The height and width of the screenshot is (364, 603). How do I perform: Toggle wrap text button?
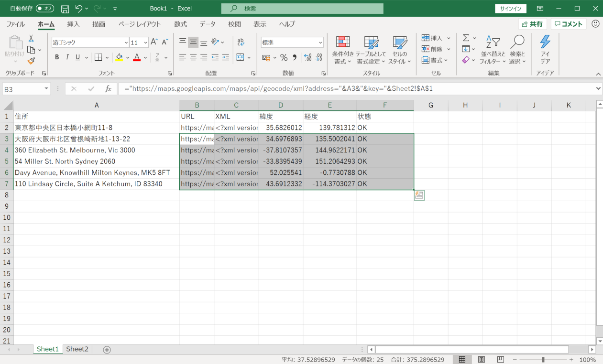point(241,42)
